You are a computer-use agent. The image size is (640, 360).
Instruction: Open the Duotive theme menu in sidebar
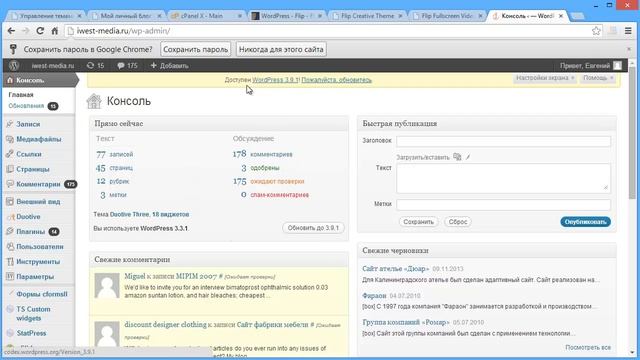click(28, 217)
